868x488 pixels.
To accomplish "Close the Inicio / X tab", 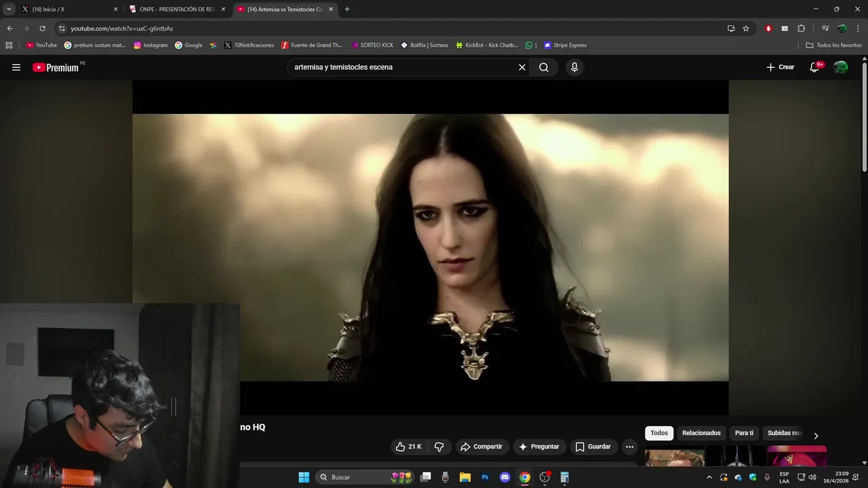I will click(x=115, y=9).
